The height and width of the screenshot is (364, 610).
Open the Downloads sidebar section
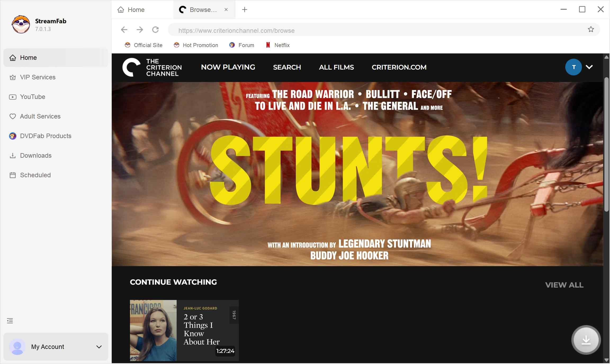(36, 156)
